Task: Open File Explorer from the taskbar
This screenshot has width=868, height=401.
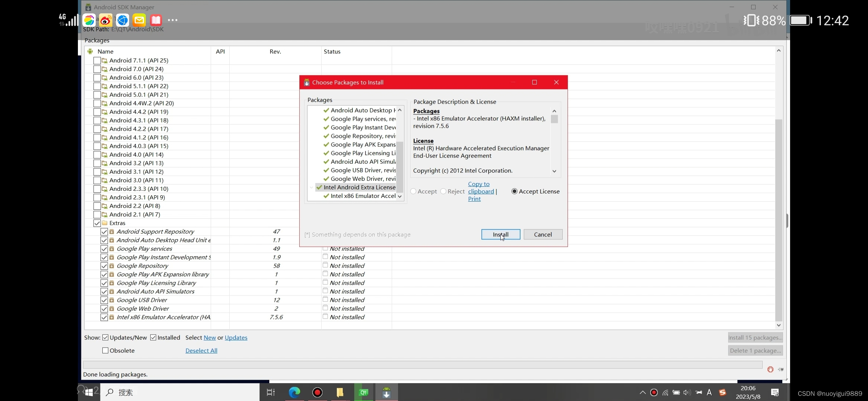Action: (340, 392)
